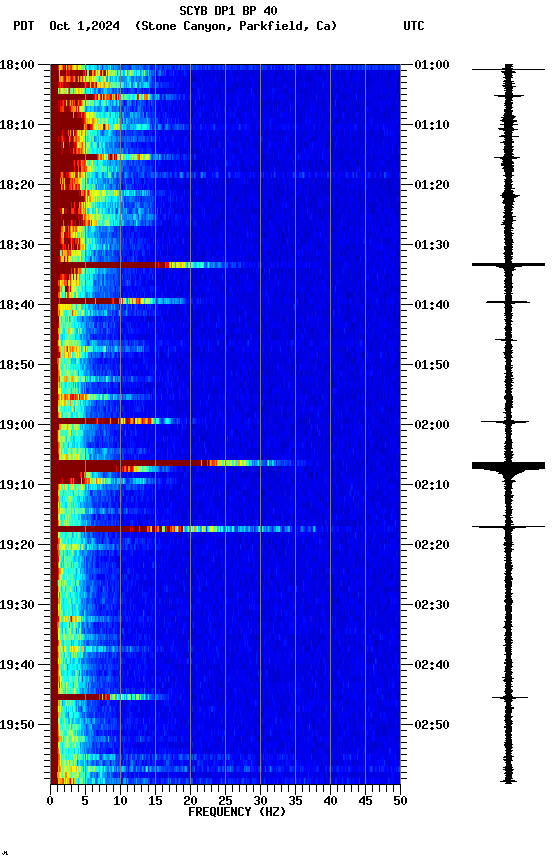Click the 45 Hz frequency tick label
The width and height of the screenshot is (552, 864).
coord(365,801)
